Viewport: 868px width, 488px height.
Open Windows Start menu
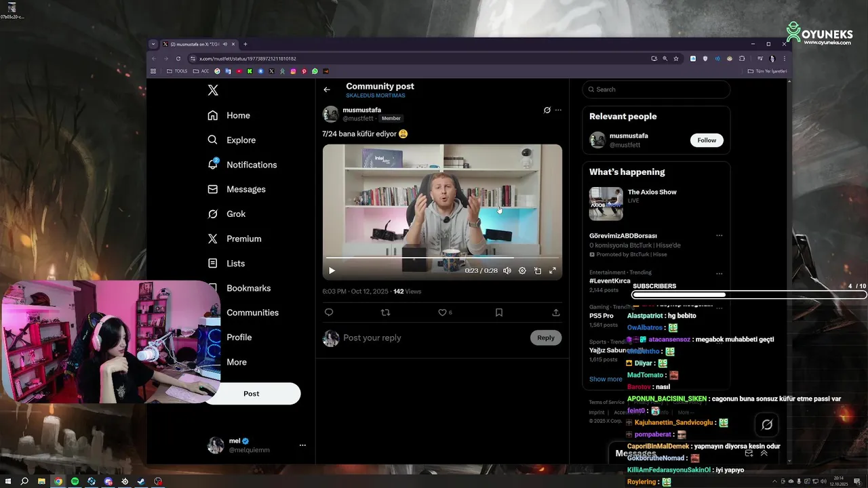point(8,481)
